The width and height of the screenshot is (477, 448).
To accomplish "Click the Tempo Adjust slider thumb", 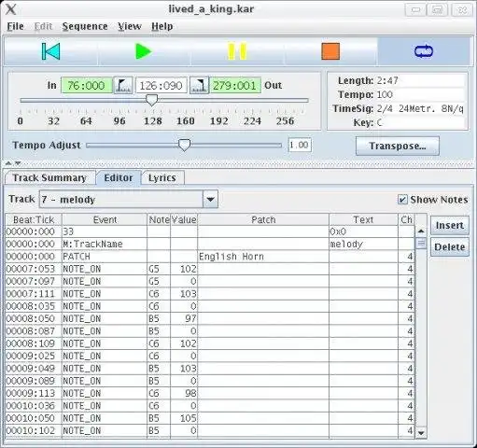I will 184,145.
